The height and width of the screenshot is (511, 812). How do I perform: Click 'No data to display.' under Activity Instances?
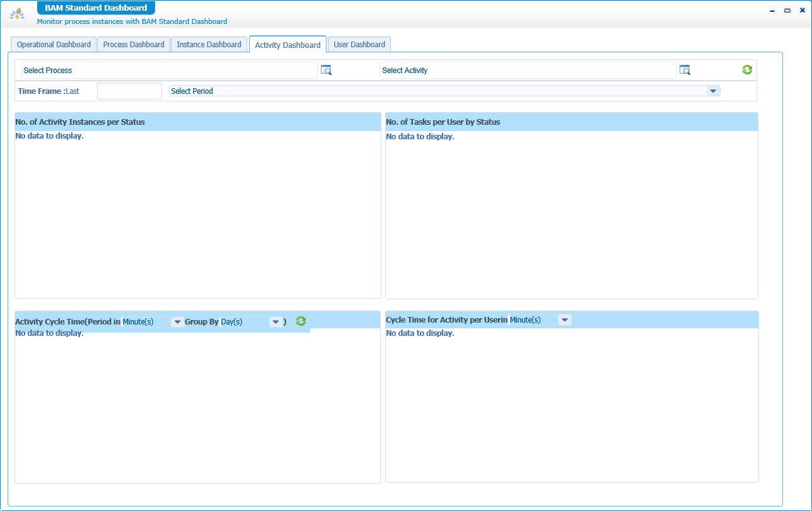[x=49, y=136]
